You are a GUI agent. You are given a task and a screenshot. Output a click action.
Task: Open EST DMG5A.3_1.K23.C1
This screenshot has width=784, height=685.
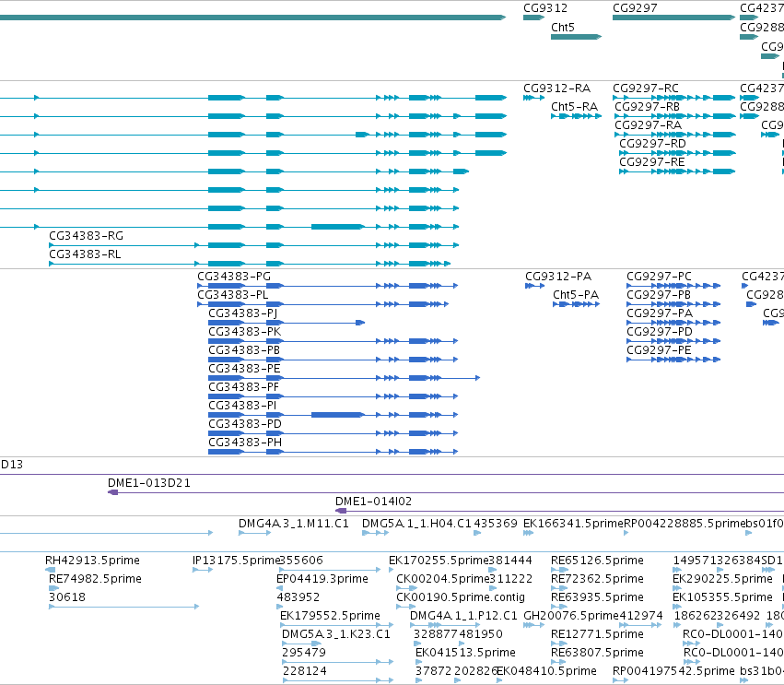coord(336,634)
